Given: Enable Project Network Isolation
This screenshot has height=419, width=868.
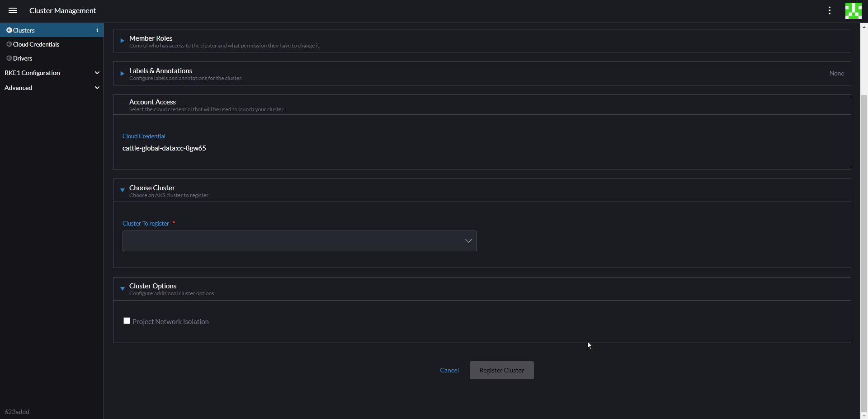Looking at the screenshot, I should click(127, 320).
